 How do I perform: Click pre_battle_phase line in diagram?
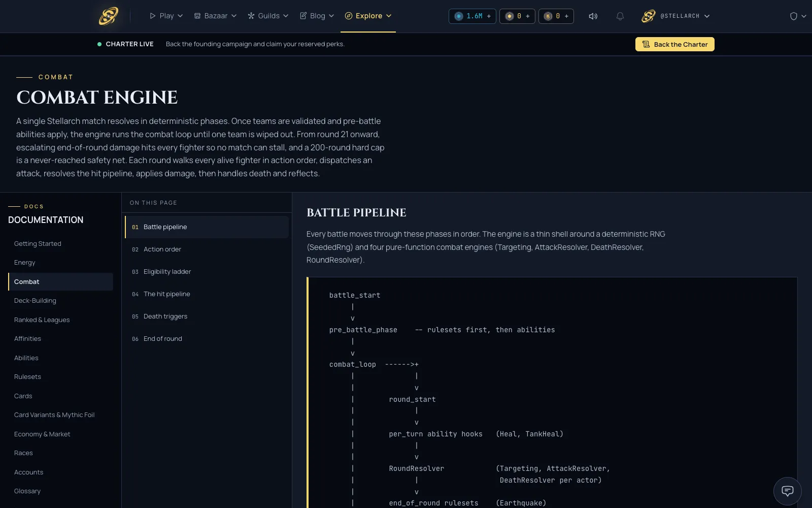pos(363,330)
